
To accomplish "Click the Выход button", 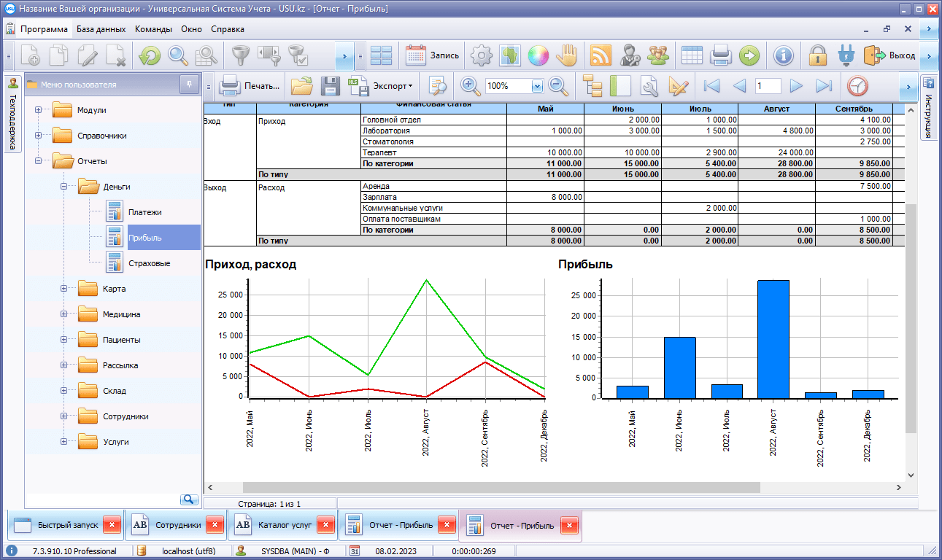I will tap(890, 55).
